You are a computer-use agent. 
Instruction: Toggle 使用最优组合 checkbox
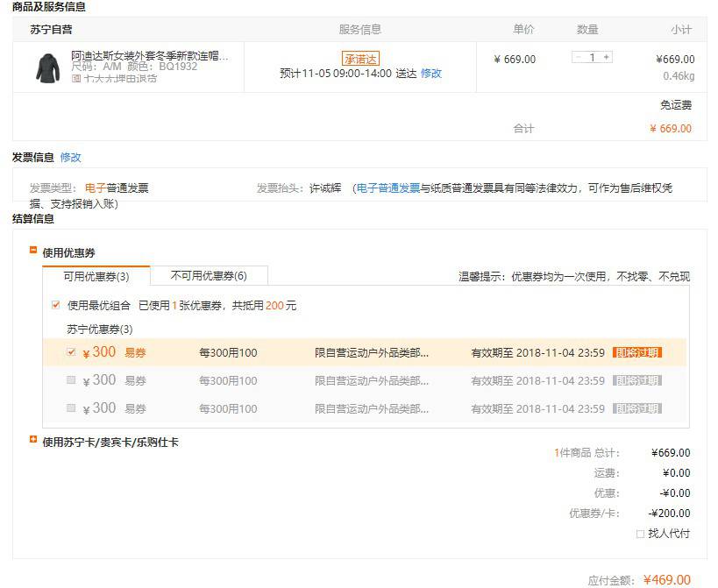[56, 305]
